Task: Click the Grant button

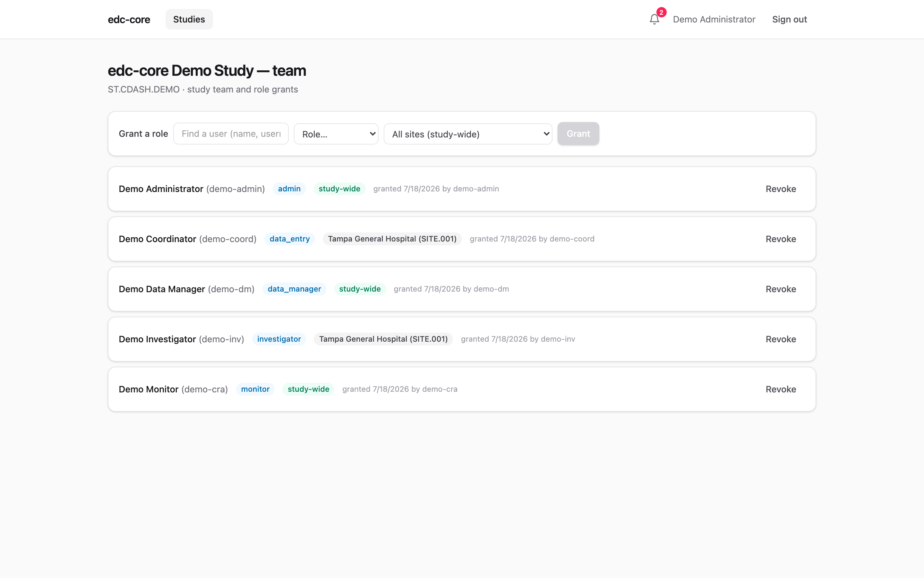Action: [578, 134]
